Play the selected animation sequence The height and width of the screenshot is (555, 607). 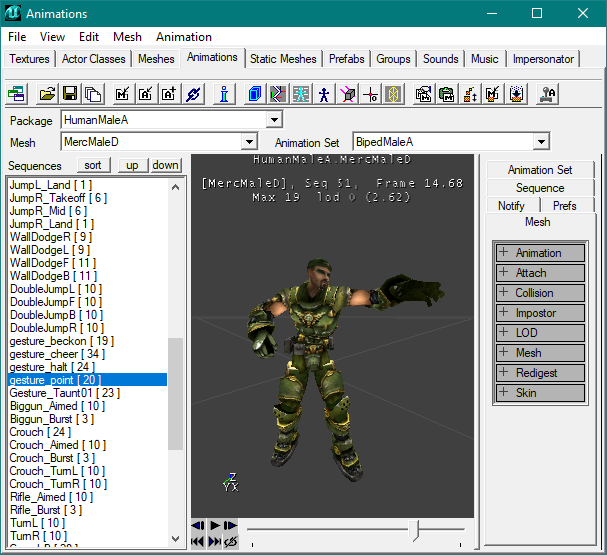[x=214, y=525]
